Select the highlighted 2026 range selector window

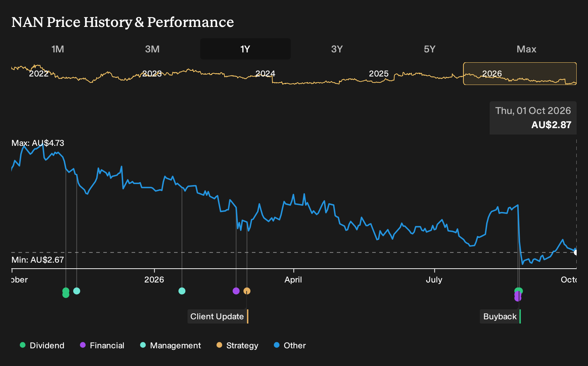[x=520, y=74]
